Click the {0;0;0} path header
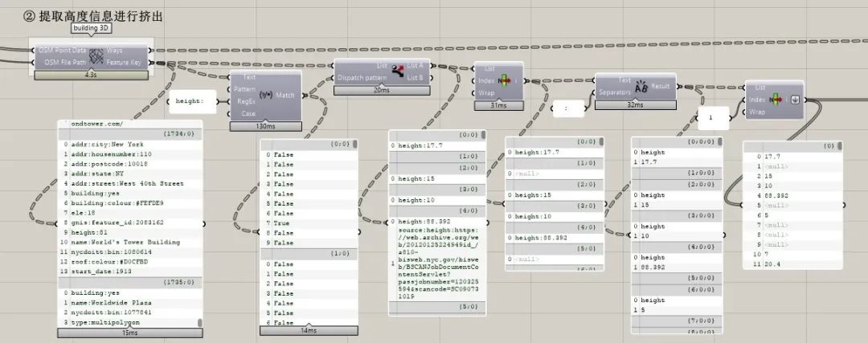Image resolution: width=868 pixels, height=343 pixels. point(677,141)
